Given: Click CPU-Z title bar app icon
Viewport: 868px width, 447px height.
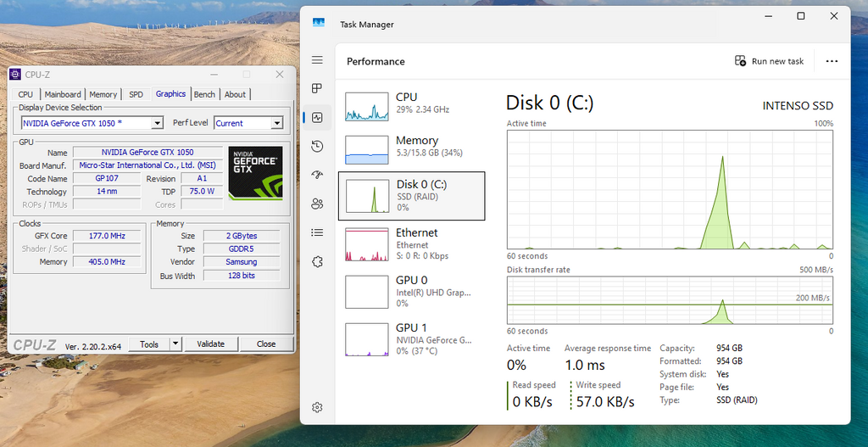Looking at the screenshot, I should click(x=15, y=75).
